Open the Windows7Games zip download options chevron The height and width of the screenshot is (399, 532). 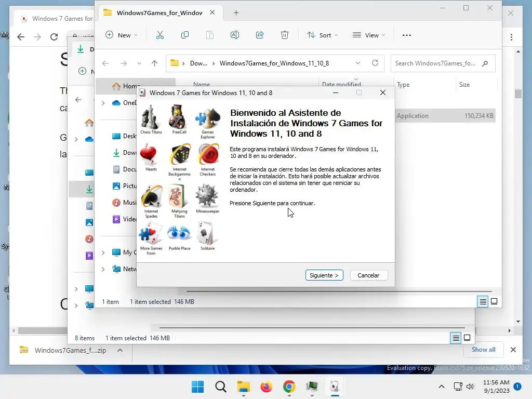coord(120,350)
